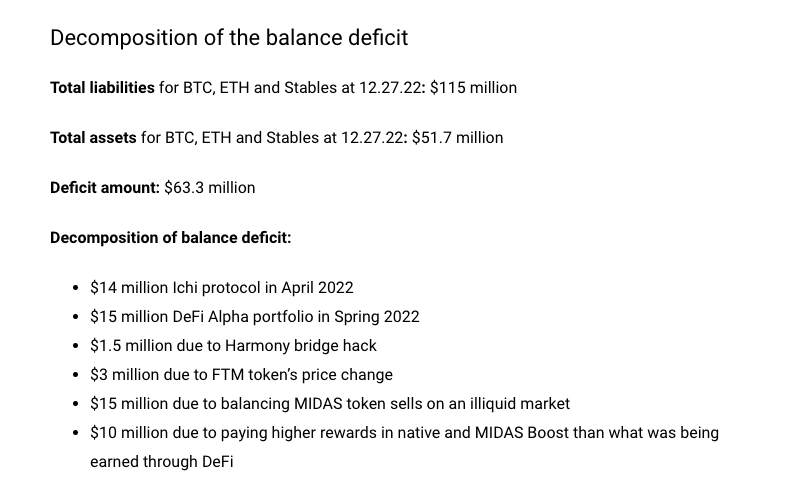Click the bold 'Total liabilities' label

coord(102,88)
